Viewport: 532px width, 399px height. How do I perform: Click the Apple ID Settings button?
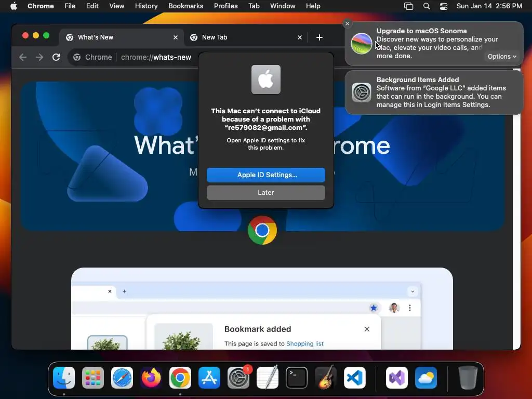click(x=266, y=175)
